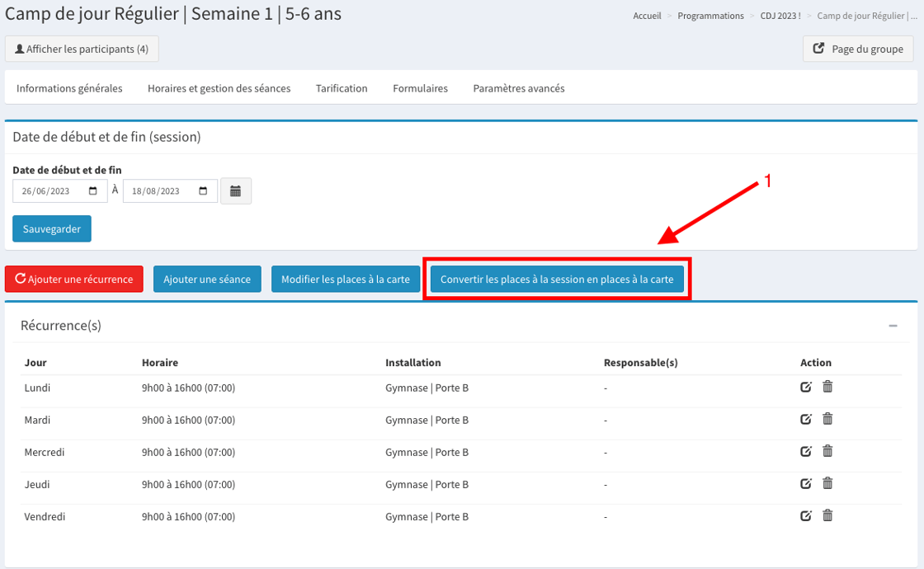Show the participants list (4)

pos(82,49)
